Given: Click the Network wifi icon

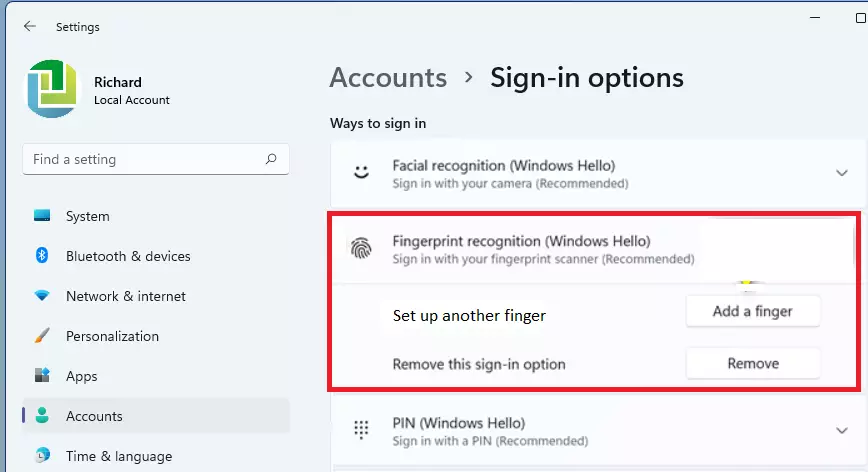Looking at the screenshot, I should [42, 295].
